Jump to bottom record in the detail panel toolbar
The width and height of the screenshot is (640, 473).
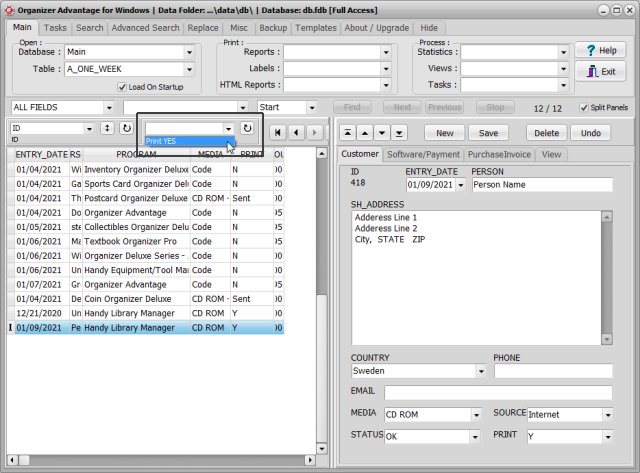coord(399,133)
